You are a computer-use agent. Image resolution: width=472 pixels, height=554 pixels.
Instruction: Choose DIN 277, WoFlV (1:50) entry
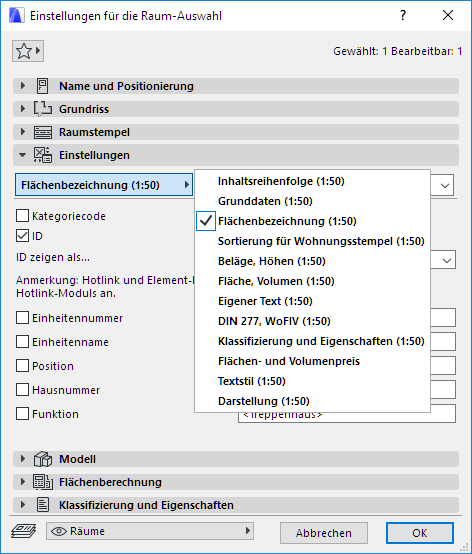point(312,321)
